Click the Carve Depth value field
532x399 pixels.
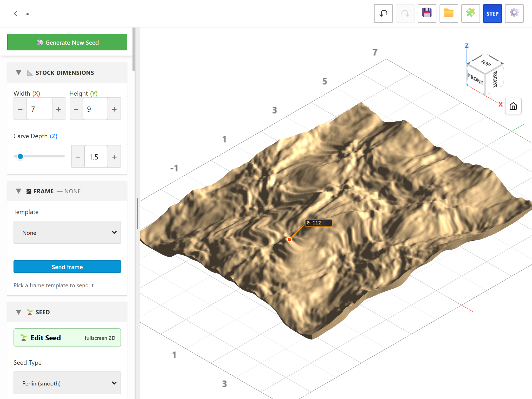(x=96, y=157)
